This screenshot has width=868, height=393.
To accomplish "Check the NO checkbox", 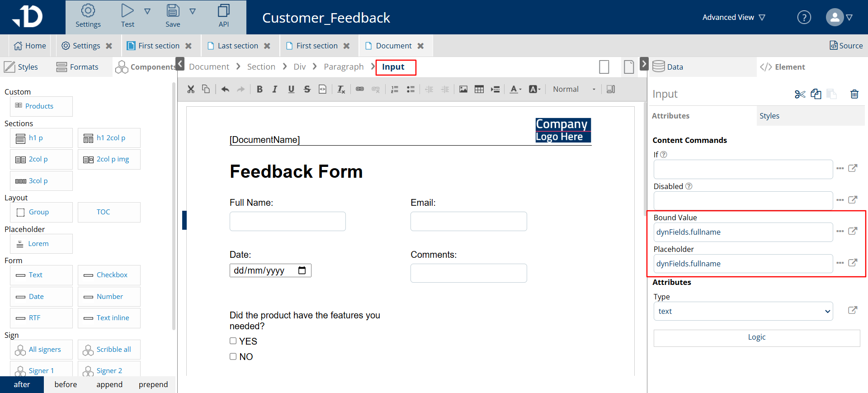I will tap(233, 356).
